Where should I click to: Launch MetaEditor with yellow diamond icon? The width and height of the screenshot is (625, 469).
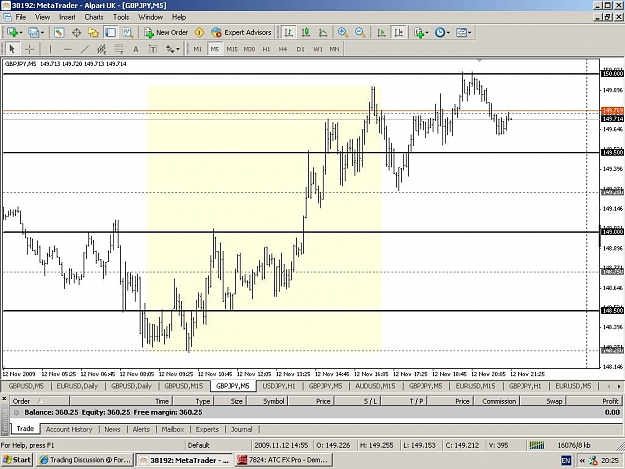pos(199,32)
